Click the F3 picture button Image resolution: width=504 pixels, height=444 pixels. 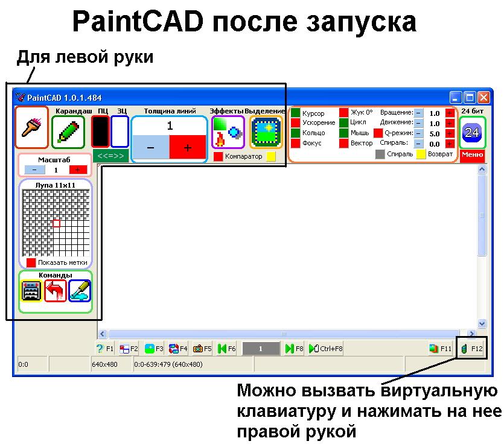(154, 349)
